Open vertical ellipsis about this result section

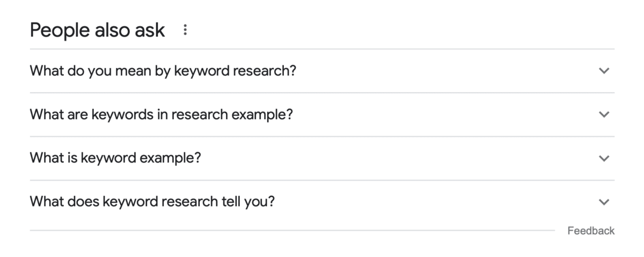pyautogui.click(x=185, y=30)
